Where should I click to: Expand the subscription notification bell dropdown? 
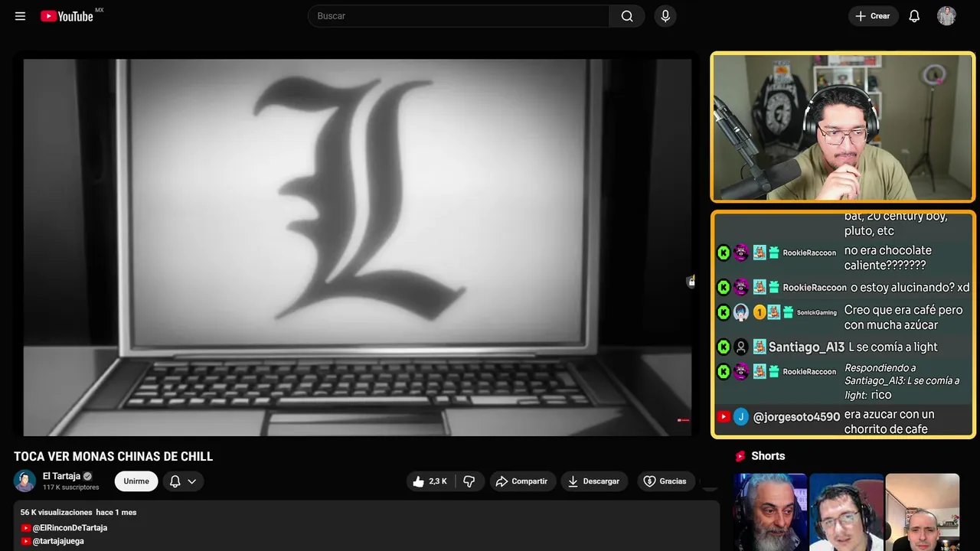pyautogui.click(x=183, y=481)
